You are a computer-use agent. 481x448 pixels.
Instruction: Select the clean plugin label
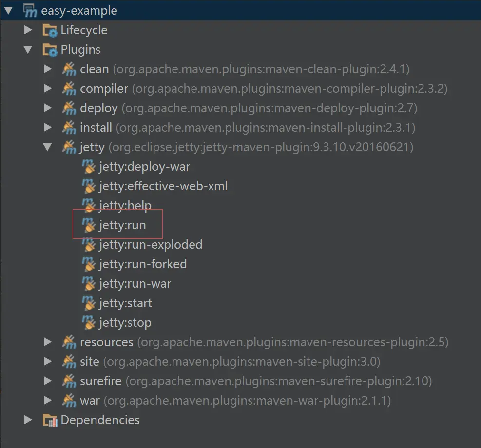[95, 69]
